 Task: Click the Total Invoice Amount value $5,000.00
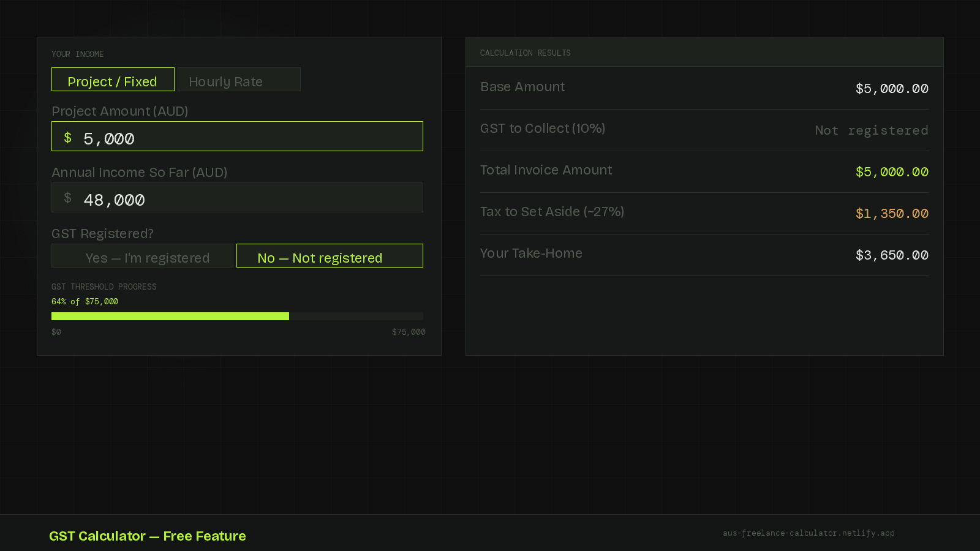[x=892, y=172]
